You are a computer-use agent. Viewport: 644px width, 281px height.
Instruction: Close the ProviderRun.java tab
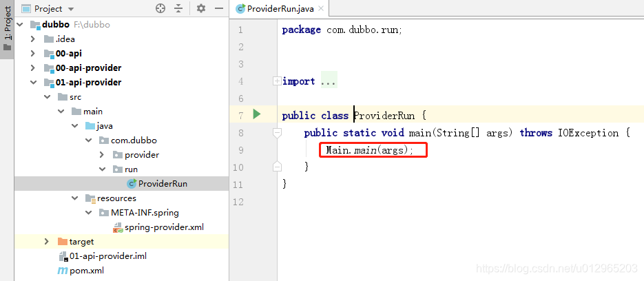(x=321, y=9)
